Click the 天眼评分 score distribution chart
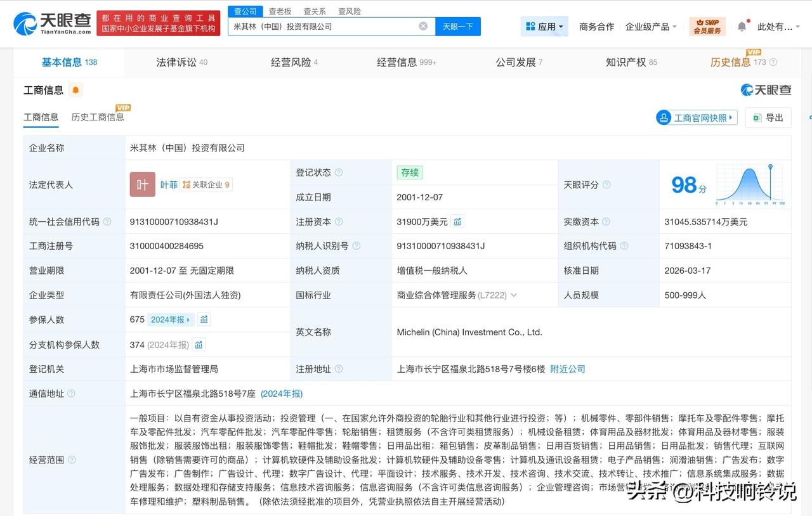 pyautogui.click(x=750, y=184)
